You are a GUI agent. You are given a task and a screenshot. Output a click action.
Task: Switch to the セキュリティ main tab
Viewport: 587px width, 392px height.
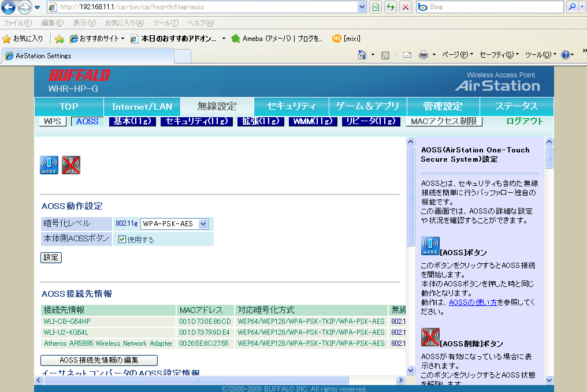pos(291,107)
